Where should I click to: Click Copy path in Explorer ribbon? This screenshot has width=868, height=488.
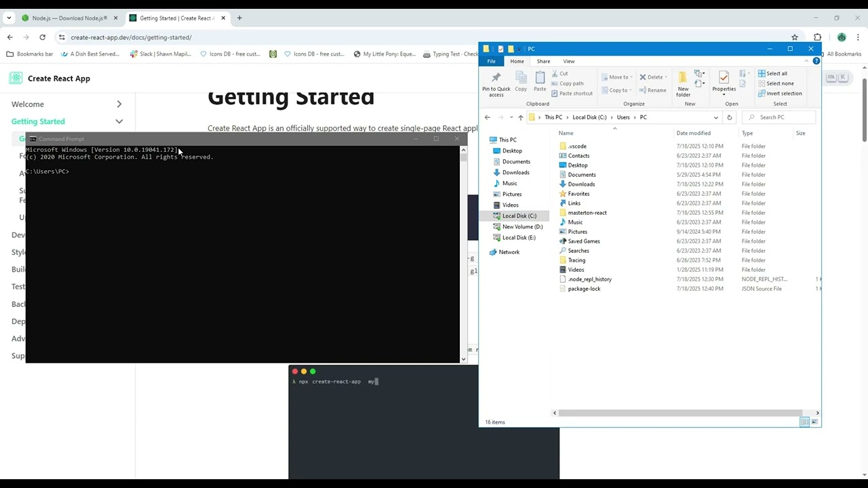tap(567, 83)
